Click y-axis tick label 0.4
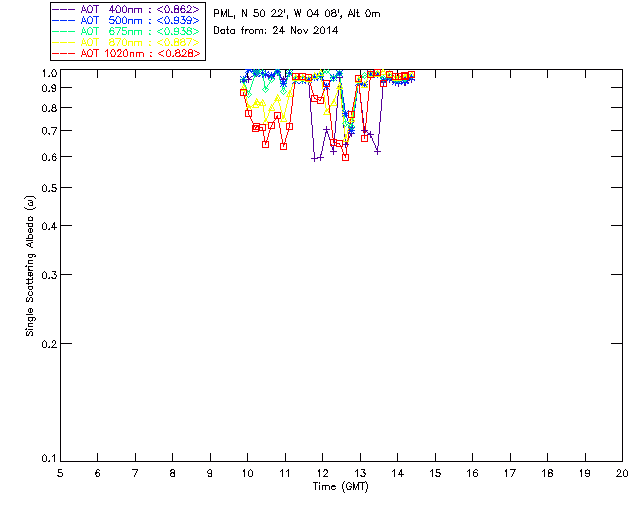Image resolution: width=640 pixels, height=512 pixels. [49, 226]
